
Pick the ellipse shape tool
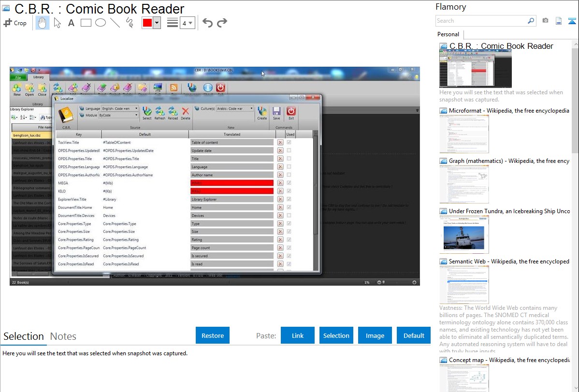pos(100,23)
